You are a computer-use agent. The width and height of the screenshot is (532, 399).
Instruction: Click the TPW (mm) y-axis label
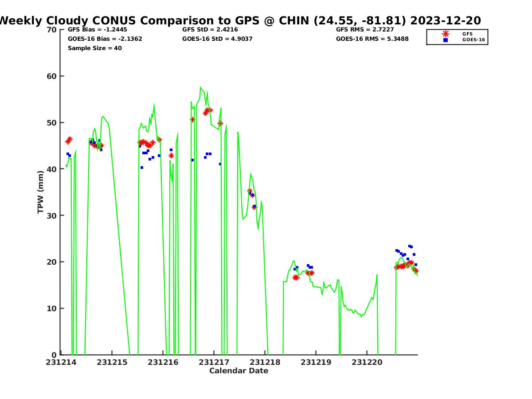coord(41,192)
